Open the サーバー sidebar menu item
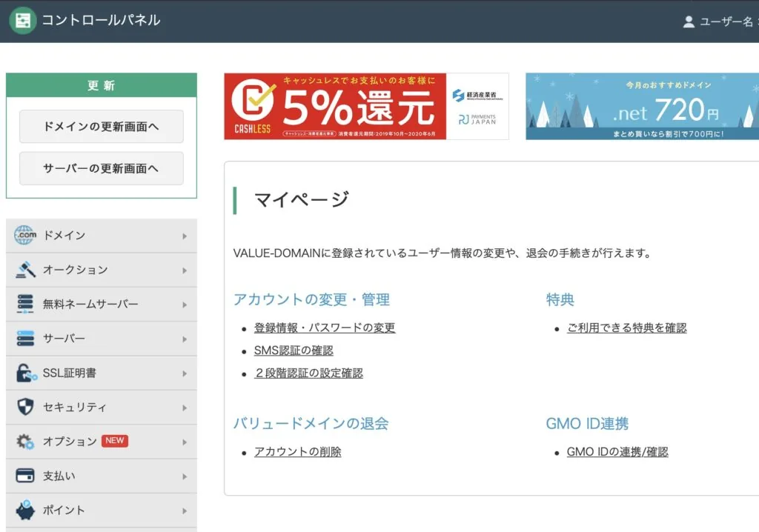The width and height of the screenshot is (759, 532). [x=101, y=339]
